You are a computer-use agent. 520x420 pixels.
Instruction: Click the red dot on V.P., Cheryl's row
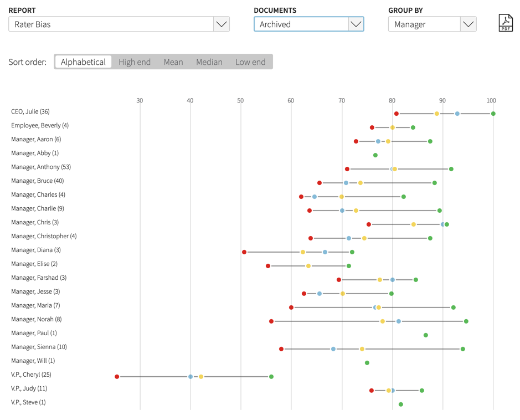point(116,376)
